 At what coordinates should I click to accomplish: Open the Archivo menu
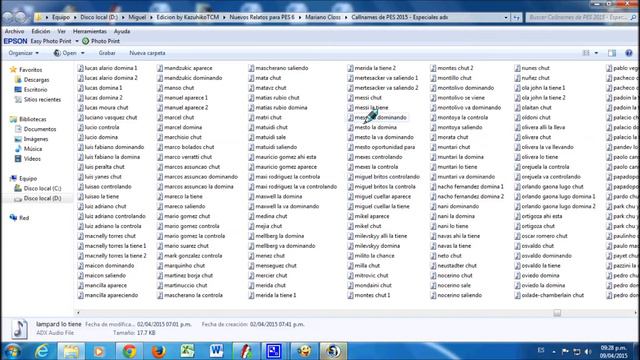click(x=14, y=31)
